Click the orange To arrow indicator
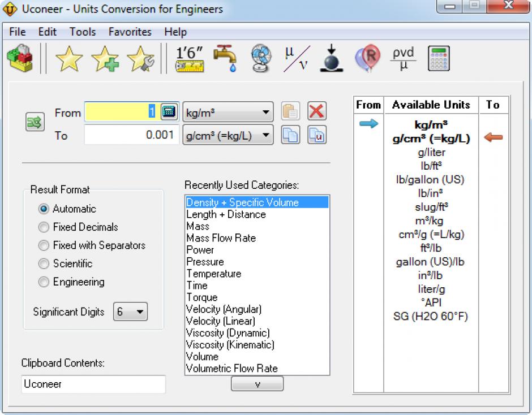This screenshot has width=532, height=415. coord(494,137)
